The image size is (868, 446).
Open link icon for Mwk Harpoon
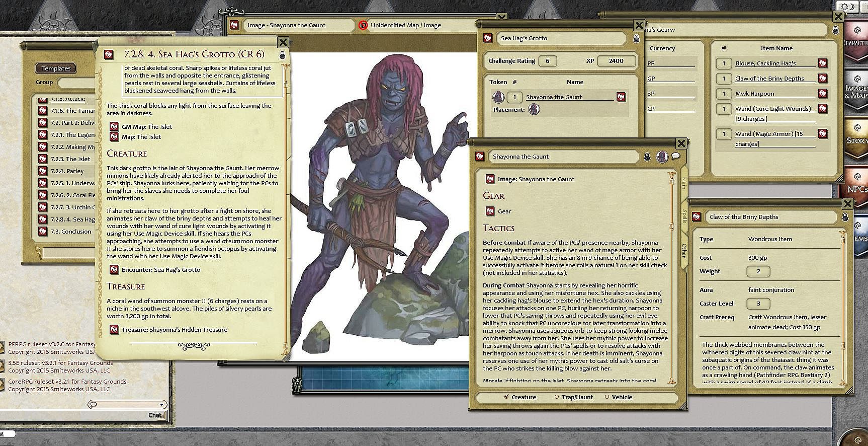823,94
